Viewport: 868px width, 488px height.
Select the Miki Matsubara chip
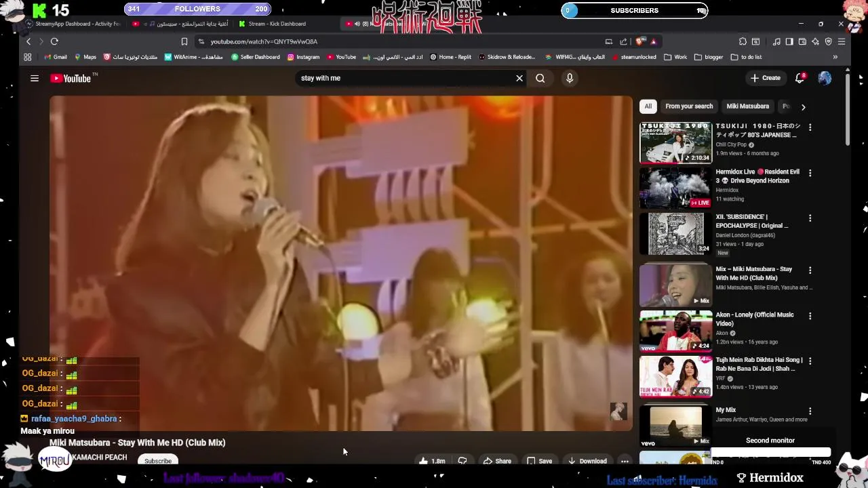point(747,106)
